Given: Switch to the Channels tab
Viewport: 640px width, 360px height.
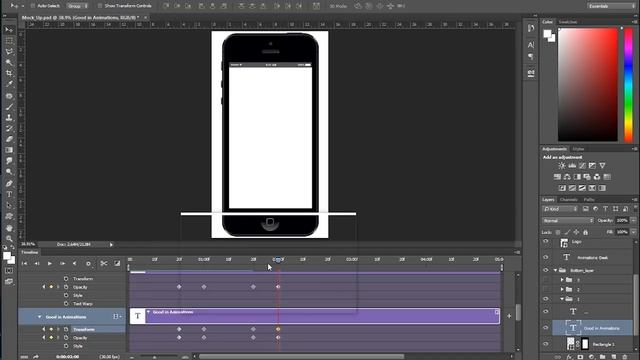Looking at the screenshot, I should click(569, 200).
